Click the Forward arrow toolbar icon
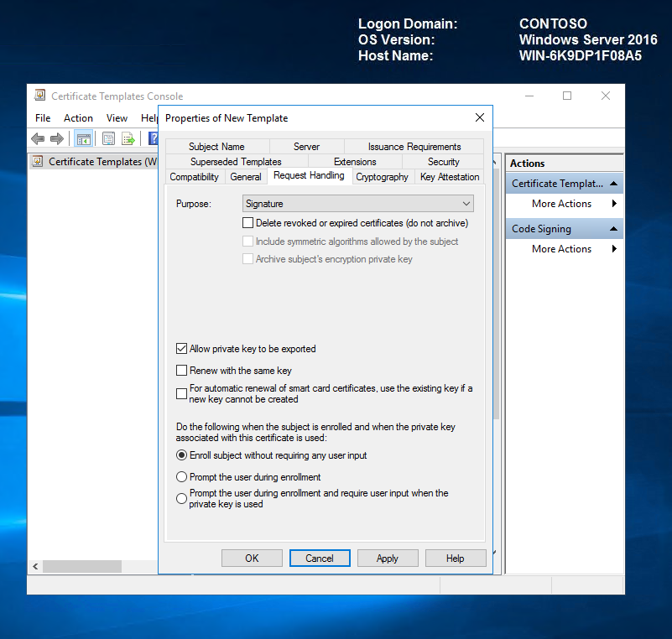 pos(57,138)
